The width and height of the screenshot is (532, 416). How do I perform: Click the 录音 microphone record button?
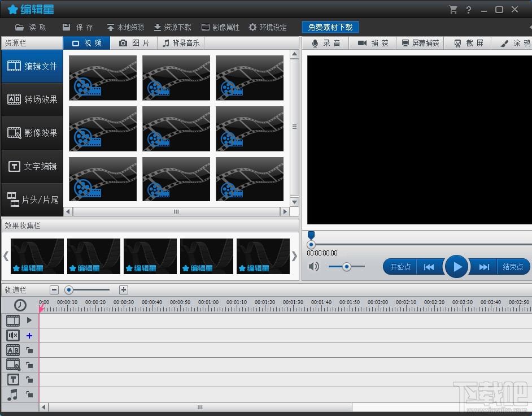[x=326, y=43]
